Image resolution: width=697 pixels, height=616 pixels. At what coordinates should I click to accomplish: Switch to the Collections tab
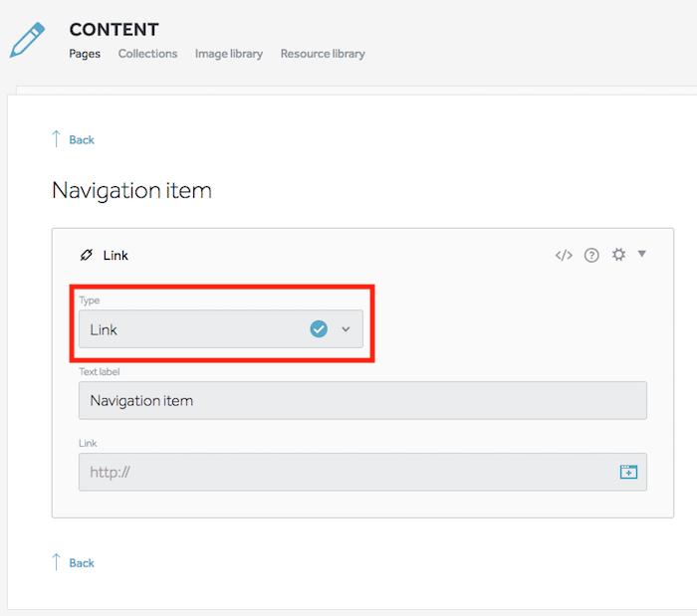pyautogui.click(x=147, y=54)
